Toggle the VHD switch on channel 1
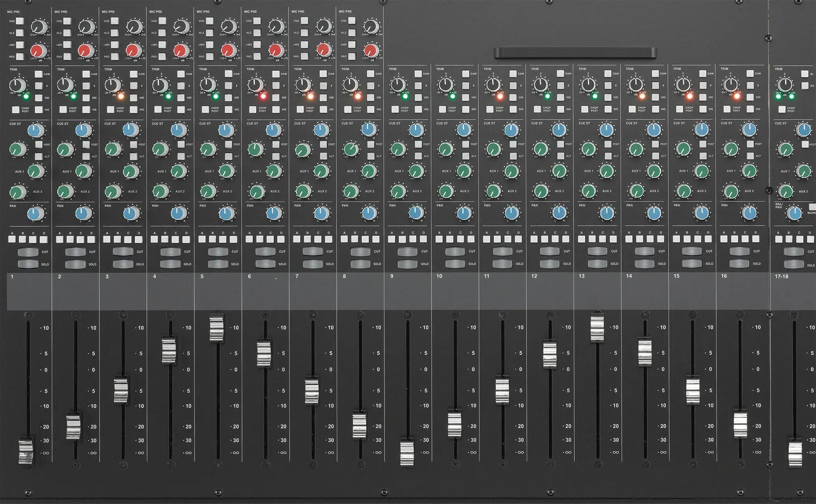 point(20,21)
